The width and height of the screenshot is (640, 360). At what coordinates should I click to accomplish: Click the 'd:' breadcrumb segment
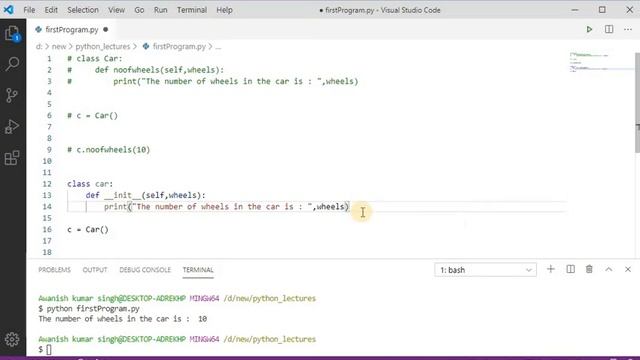click(39, 47)
